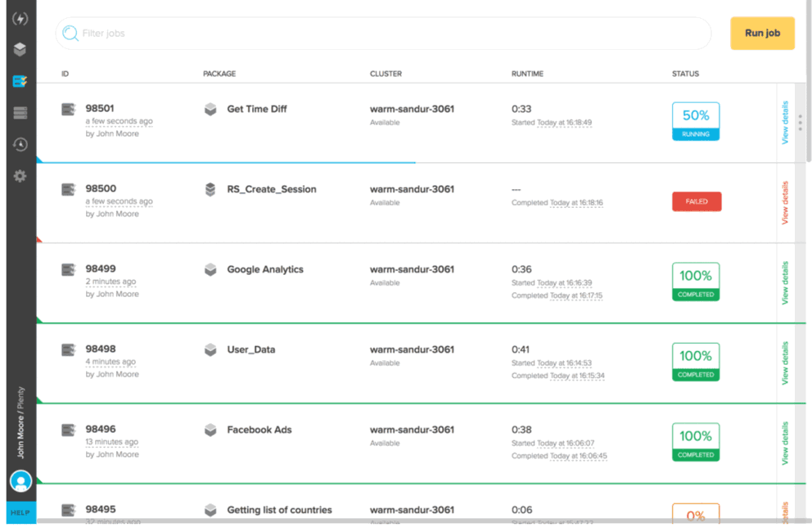
Task: Click the highlighted Jobs sidebar icon
Action: [x=20, y=80]
